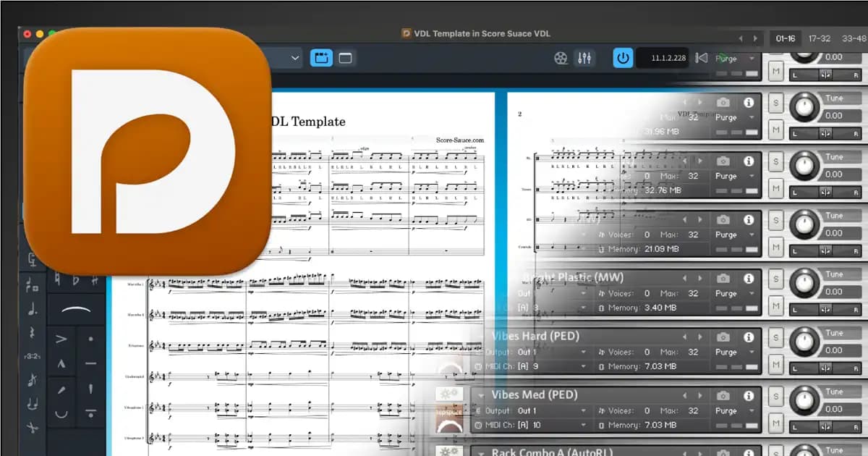Activate the 3:2 tuplet tool
Viewport: 868px width, 456px height.
[x=33, y=356]
